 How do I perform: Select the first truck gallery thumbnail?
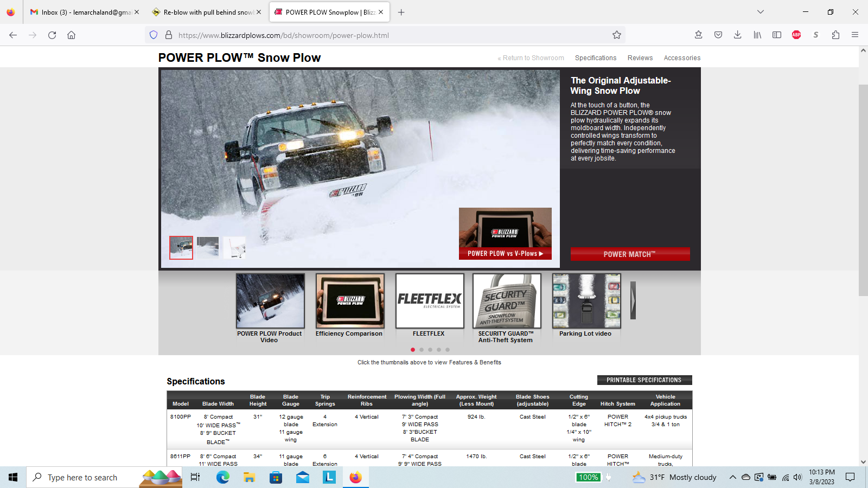point(181,248)
